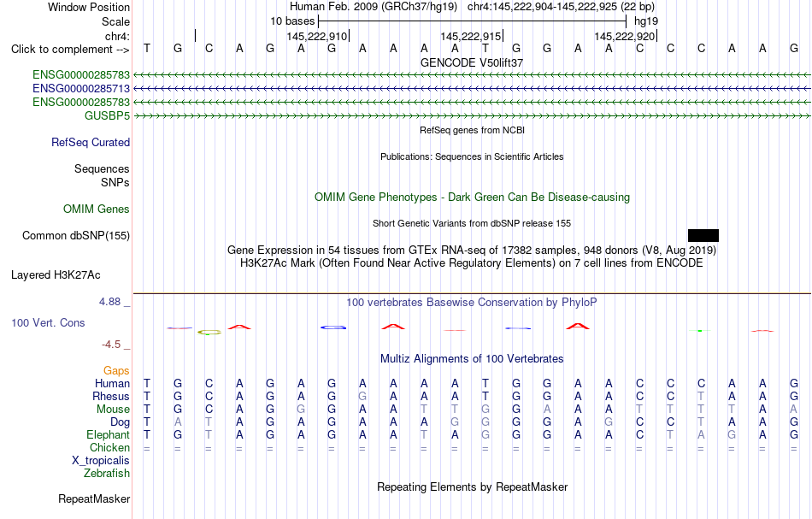Click the 145,222,920 ruler position

625,36
